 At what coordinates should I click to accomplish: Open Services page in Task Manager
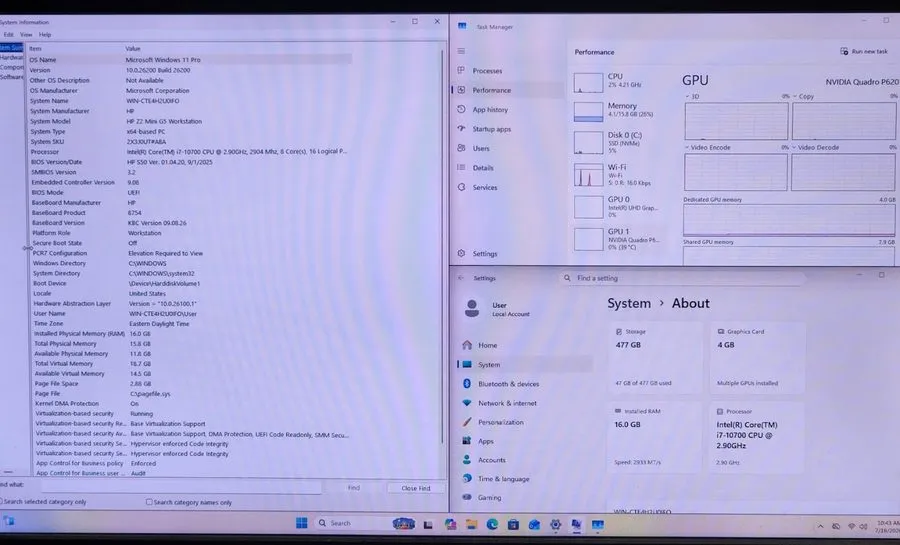pos(484,187)
